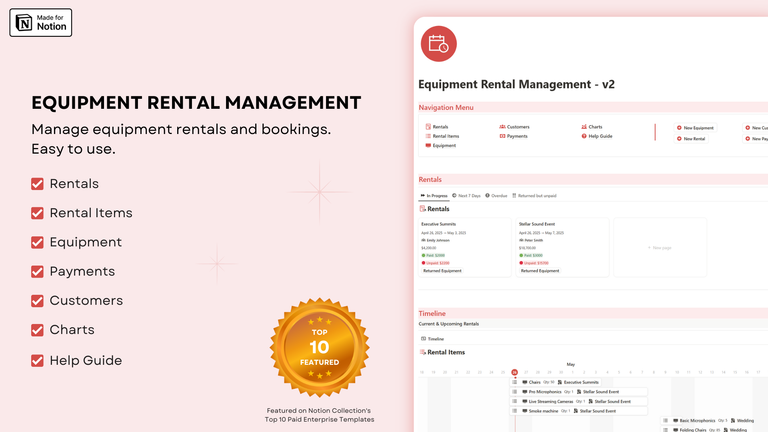Open Customers in the Navigation Menu
The width and height of the screenshot is (768, 432).
click(x=517, y=127)
